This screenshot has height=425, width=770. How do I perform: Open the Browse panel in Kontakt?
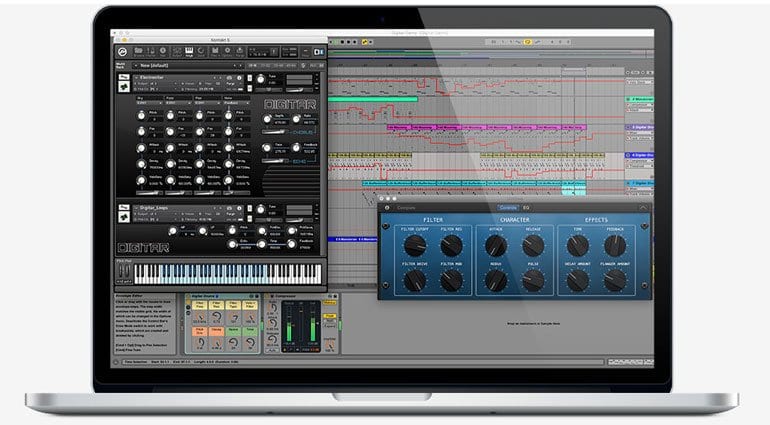138,52
